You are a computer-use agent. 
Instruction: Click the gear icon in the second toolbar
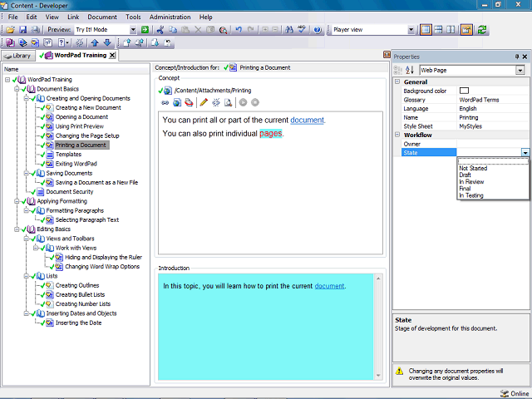(x=80, y=42)
